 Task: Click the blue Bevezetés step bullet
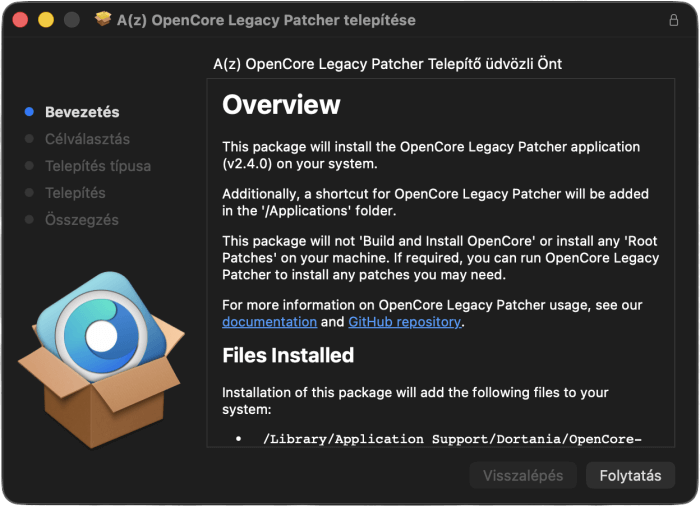[29, 112]
